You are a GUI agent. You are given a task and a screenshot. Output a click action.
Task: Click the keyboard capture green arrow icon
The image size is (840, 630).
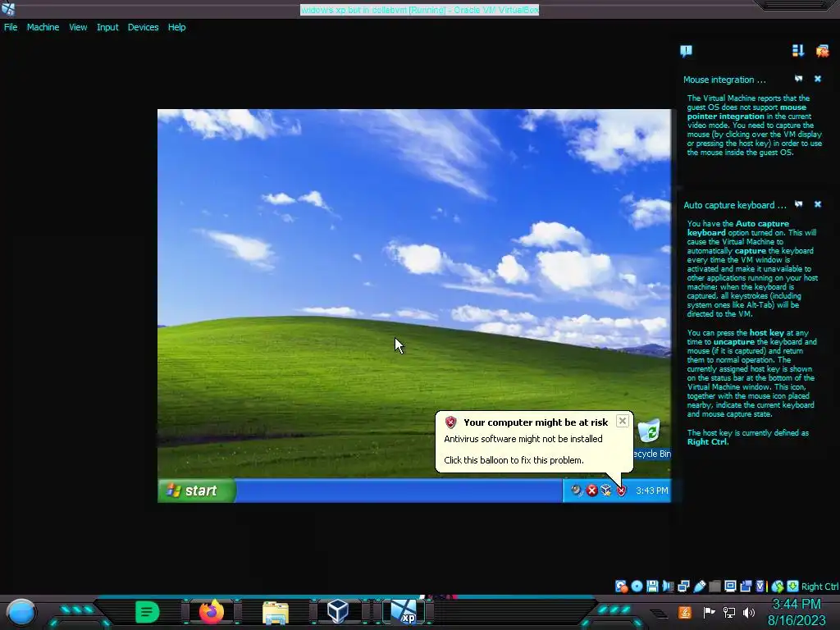pyautogui.click(x=793, y=587)
